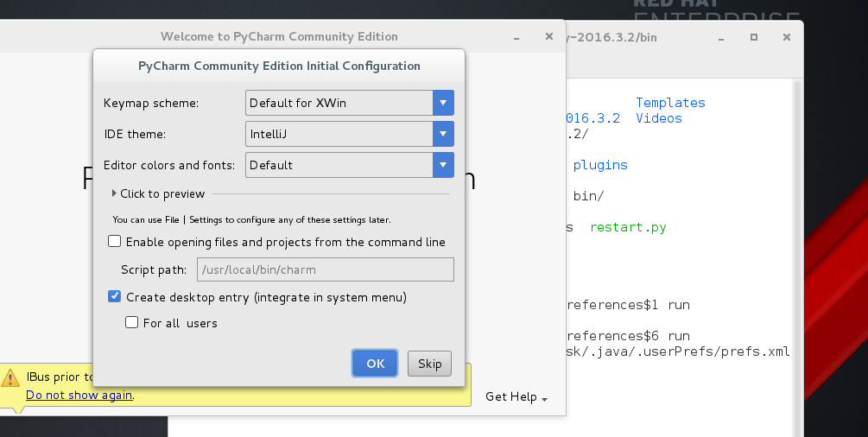Image resolution: width=868 pixels, height=437 pixels.
Task: Click the restart.py file in the terminal
Action: click(x=628, y=228)
